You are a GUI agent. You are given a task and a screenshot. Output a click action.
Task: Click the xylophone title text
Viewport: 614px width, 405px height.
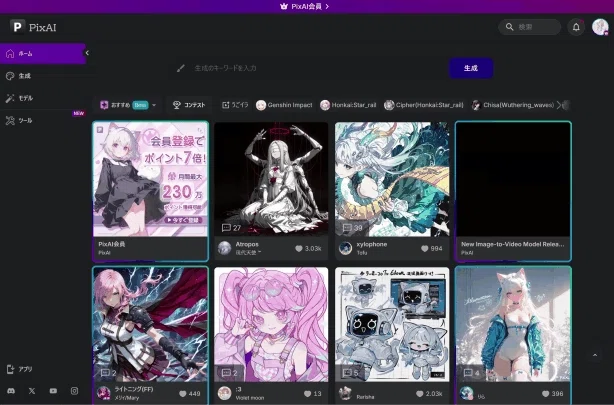[372, 244]
